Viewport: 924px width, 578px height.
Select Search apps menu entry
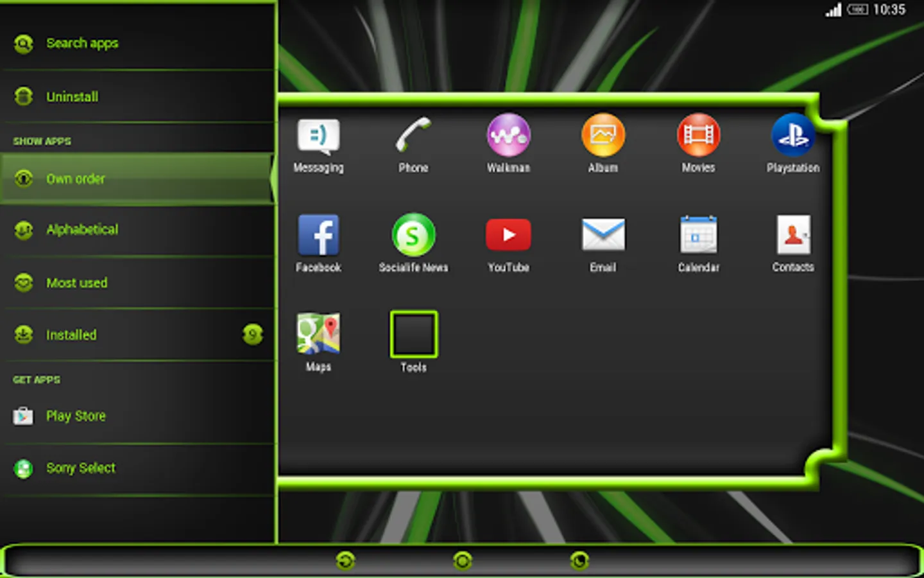(x=138, y=44)
